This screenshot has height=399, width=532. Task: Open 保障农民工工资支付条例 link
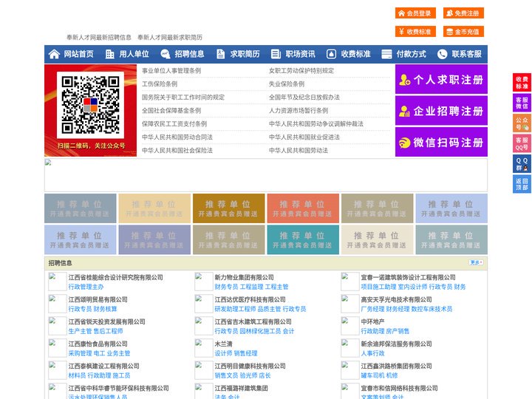point(174,124)
